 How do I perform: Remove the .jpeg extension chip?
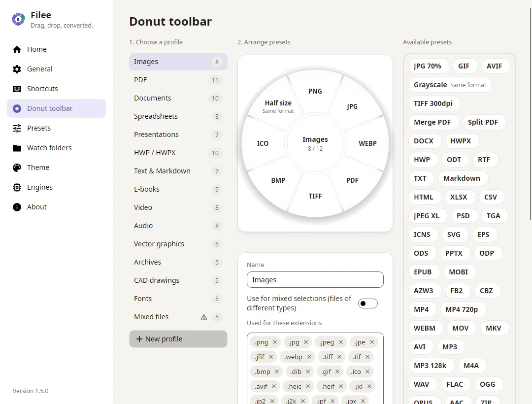point(341,342)
